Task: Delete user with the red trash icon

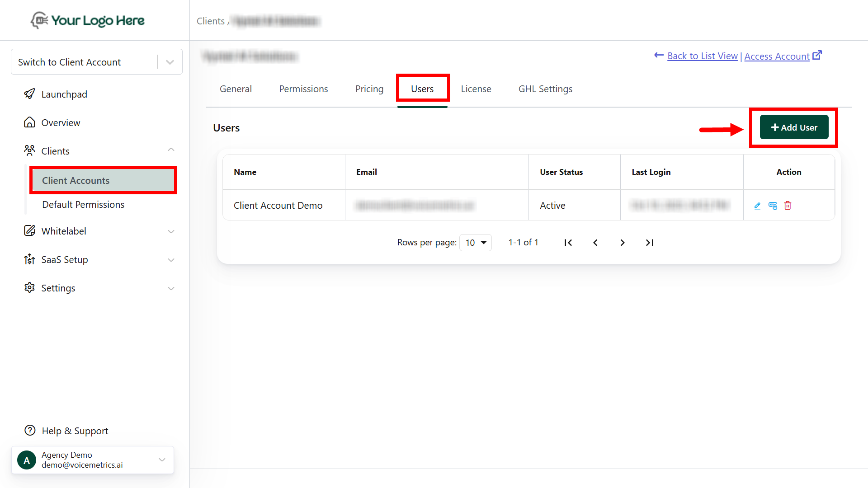Action: [x=788, y=206]
